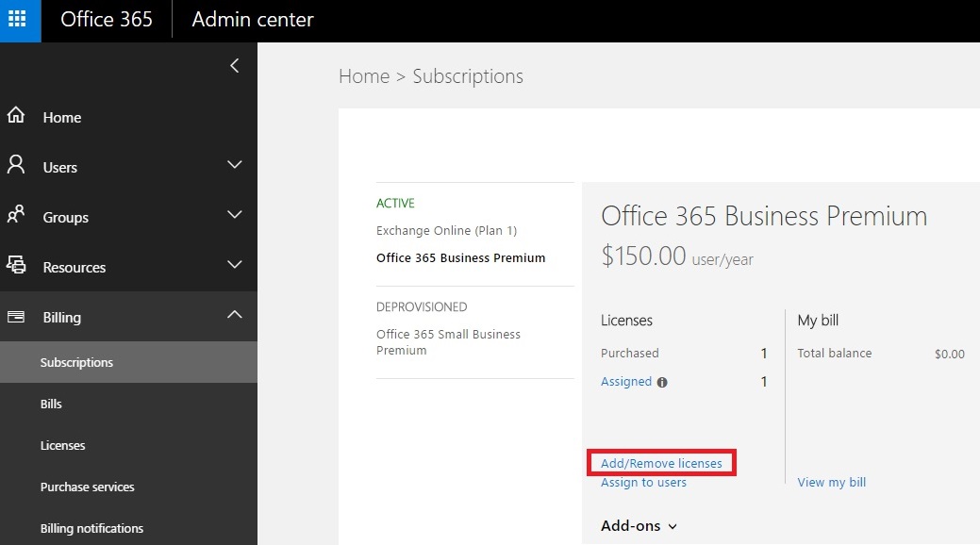Image resolution: width=980 pixels, height=545 pixels.
Task: Click the Assign to users link
Action: [x=643, y=483]
